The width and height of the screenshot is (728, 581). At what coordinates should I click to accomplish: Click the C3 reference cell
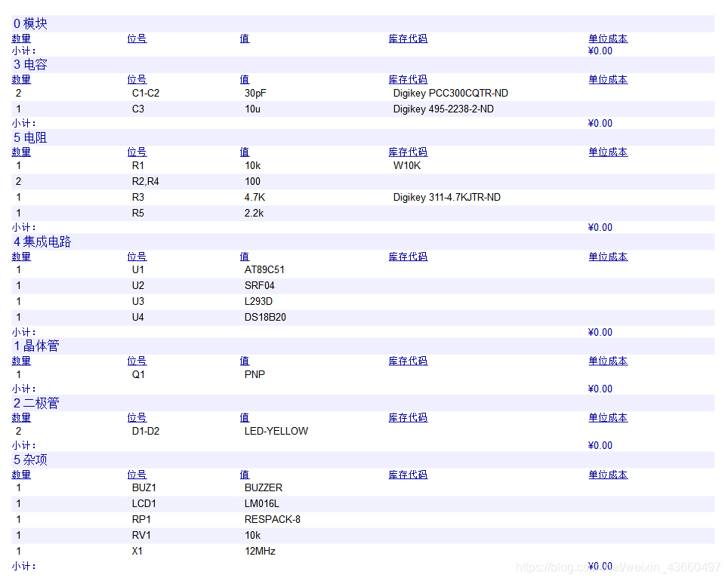click(138, 109)
